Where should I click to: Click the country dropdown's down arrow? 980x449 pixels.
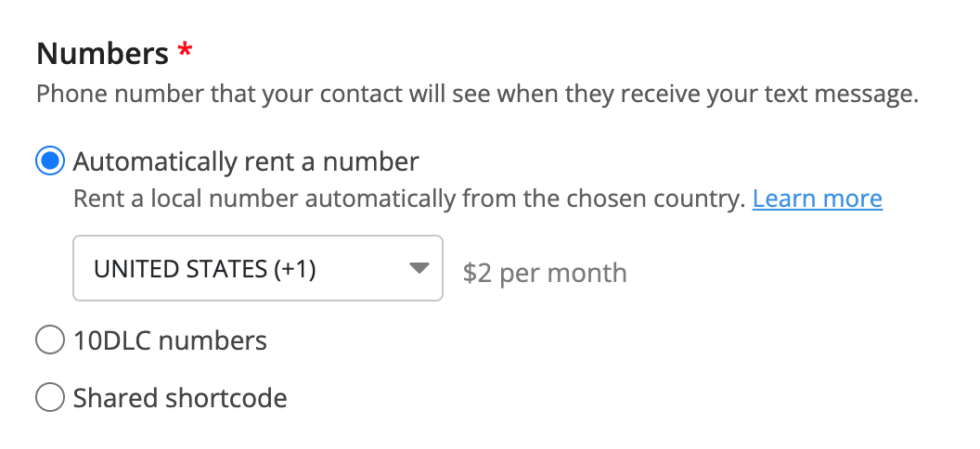point(420,268)
